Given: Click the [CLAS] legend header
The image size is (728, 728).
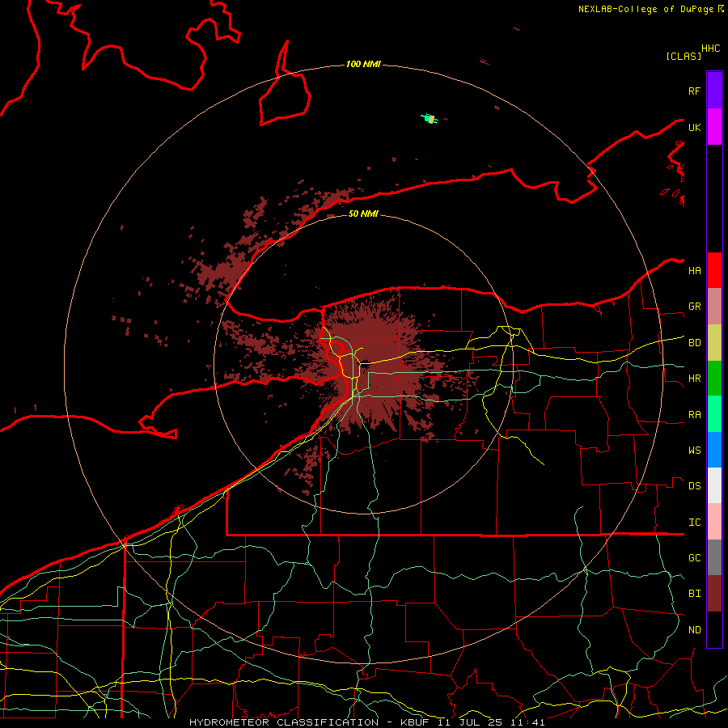Looking at the screenshot, I should pyautogui.click(x=684, y=56).
